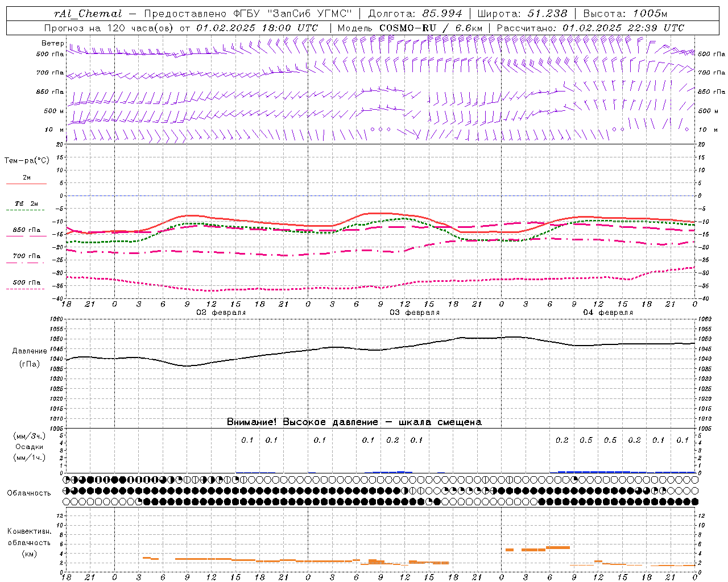Click the (мм/3ч.) precipitation unit label
The width and height of the screenshot is (728, 582).
[x=30, y=436]
